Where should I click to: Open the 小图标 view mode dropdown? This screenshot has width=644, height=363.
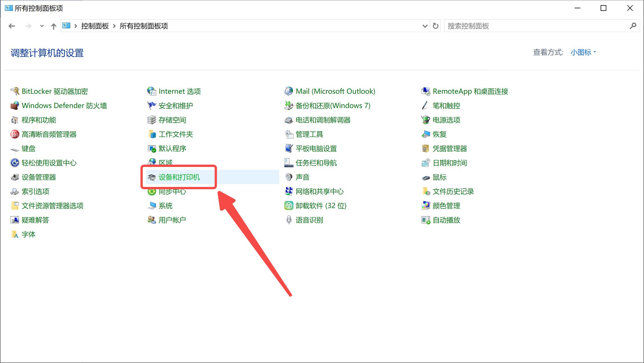pyautogui.click(x=583, y=52)
